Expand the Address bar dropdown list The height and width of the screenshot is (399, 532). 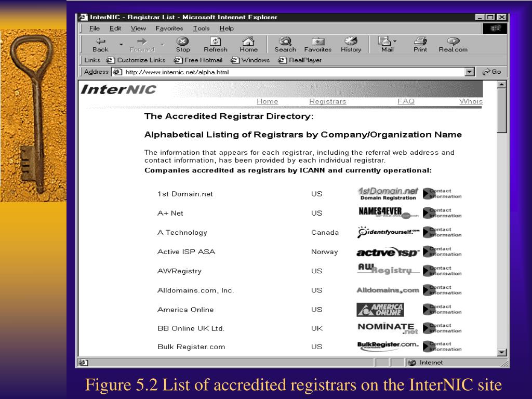click(470, 72)
